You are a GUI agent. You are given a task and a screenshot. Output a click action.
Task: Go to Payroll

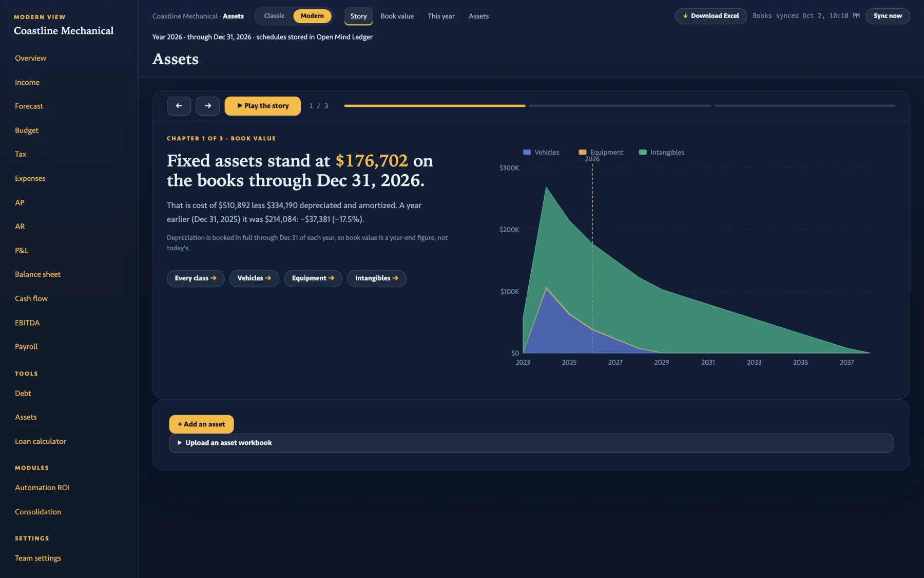(x=26, y=347)
